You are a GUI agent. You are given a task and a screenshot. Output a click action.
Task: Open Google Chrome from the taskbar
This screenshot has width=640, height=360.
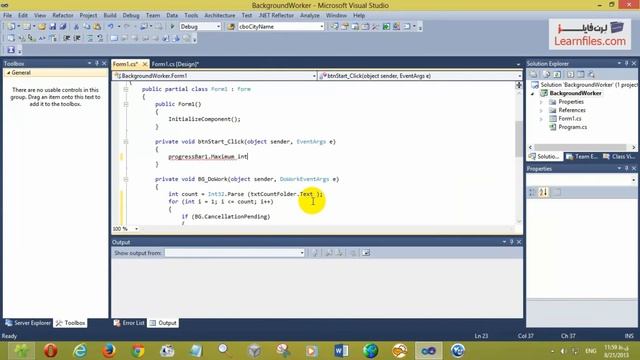pos(138,351)
